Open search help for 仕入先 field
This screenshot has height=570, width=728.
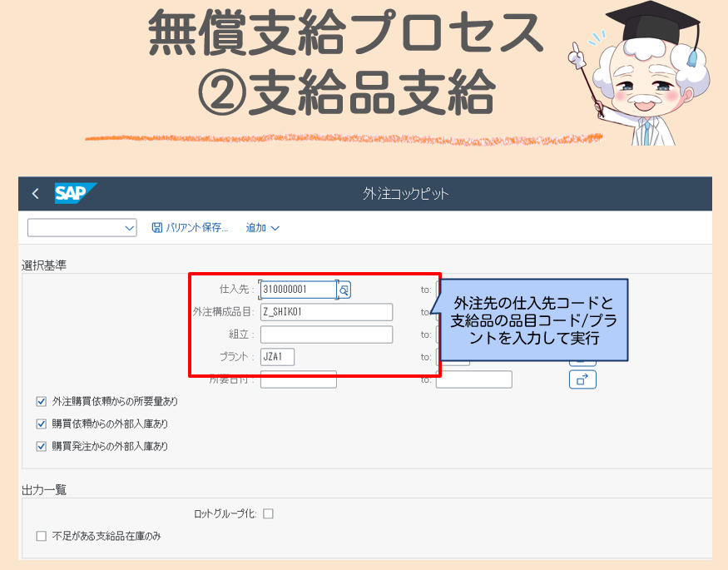[344, 290]
